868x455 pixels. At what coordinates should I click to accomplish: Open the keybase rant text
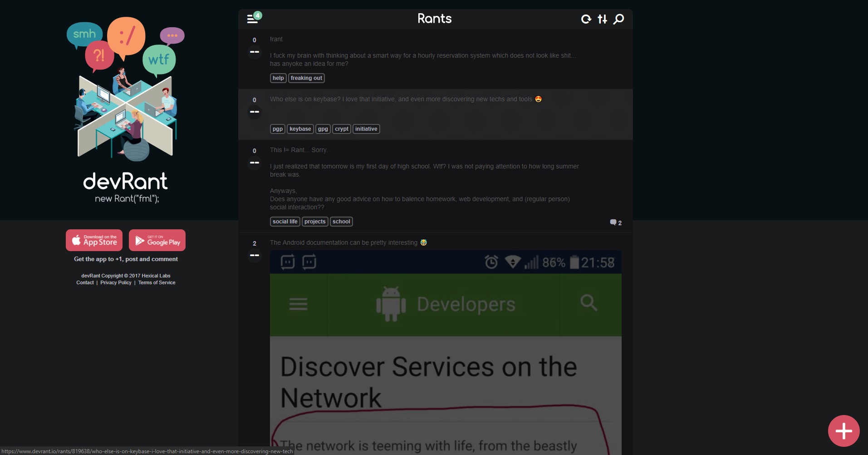click(401, 99)
